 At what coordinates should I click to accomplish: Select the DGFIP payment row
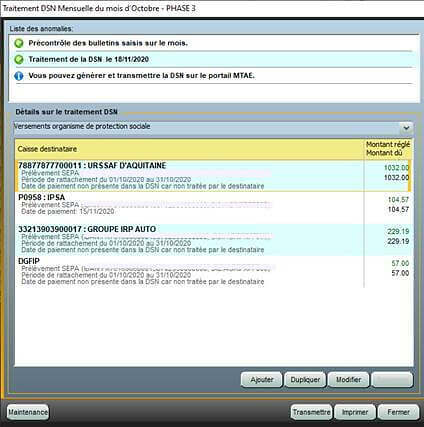213,271
